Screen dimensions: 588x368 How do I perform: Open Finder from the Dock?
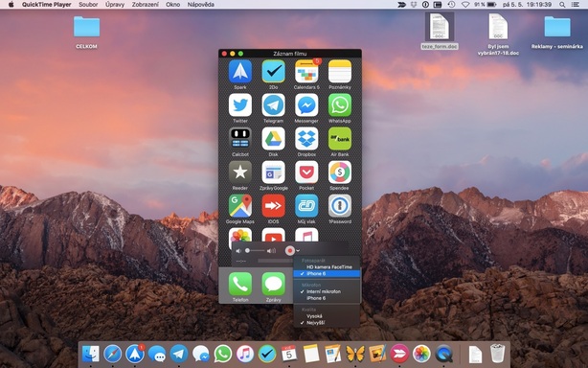[x=90, y=354]
